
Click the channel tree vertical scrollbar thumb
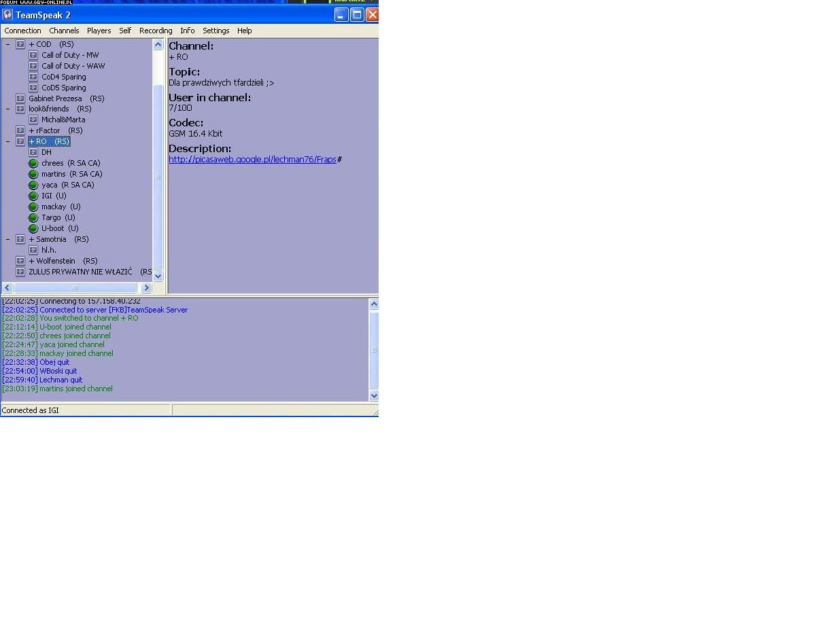158,177
